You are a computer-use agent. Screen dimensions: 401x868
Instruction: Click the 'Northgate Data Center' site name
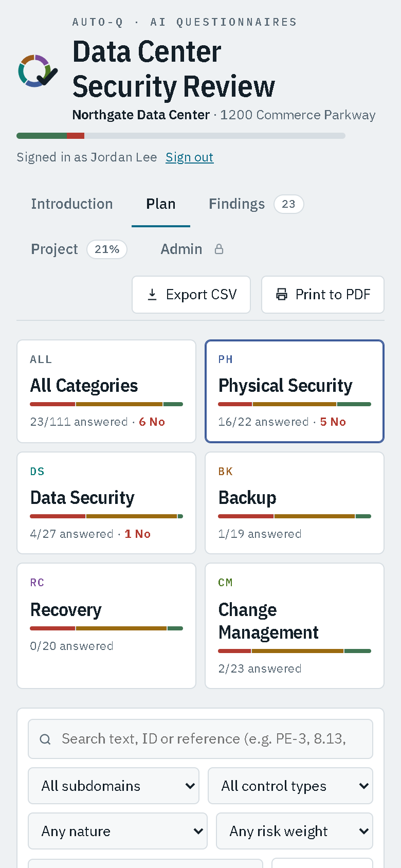click(x=141, y=115)
